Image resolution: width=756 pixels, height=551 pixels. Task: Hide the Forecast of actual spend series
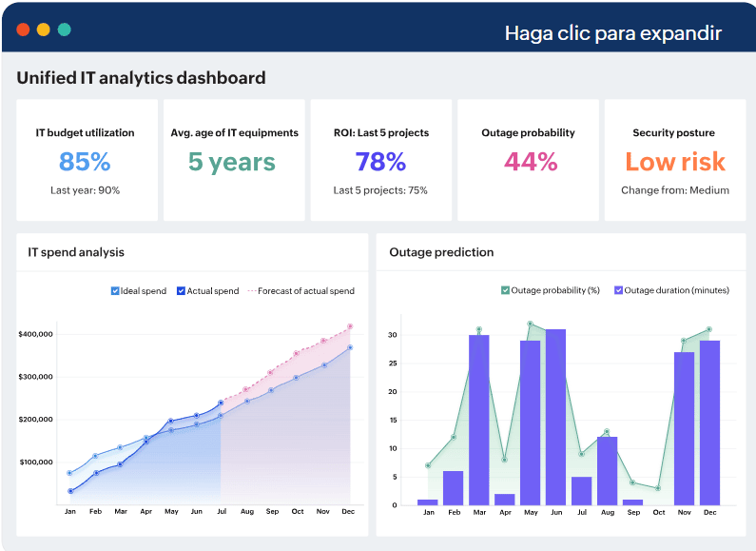300,291
